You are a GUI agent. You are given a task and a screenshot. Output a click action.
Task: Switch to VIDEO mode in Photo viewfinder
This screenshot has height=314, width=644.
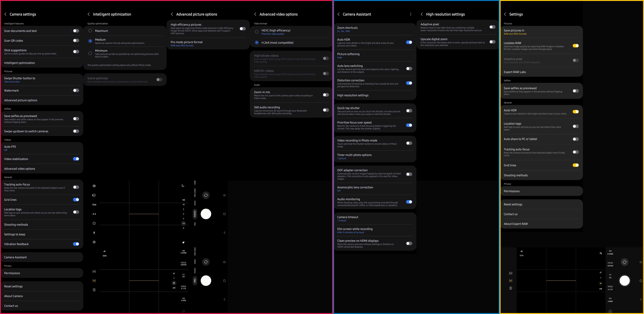pos(195,203)
